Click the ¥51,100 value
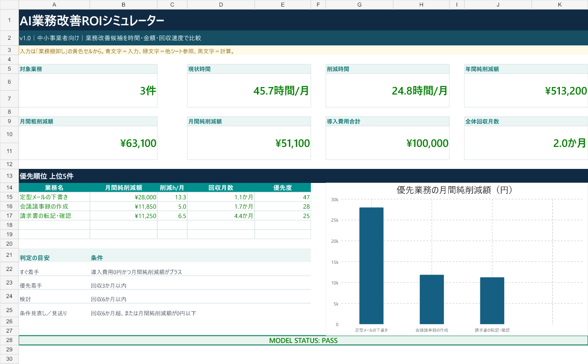The height and width of the screenshot is (364, 588). click(x=249, y=143)
